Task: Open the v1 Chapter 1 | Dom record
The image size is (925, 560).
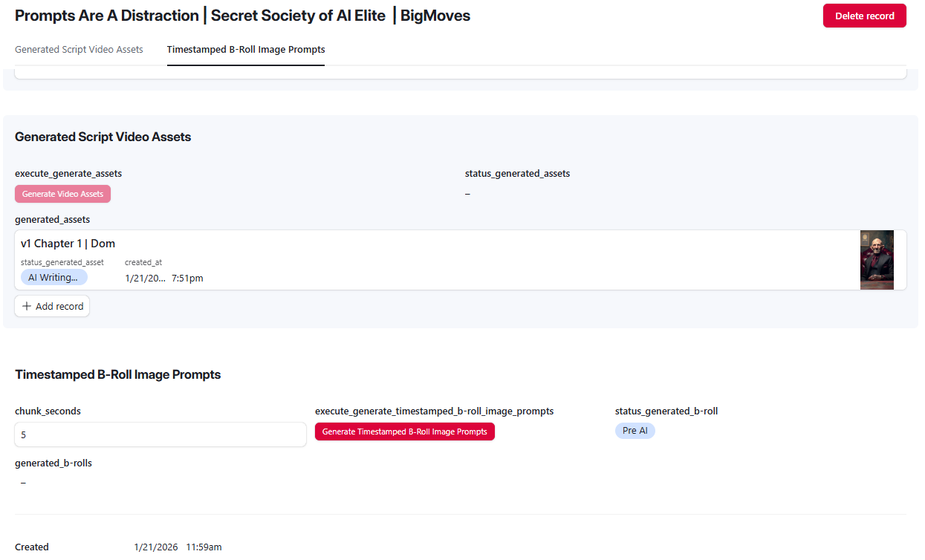Action: coord(461,260)
